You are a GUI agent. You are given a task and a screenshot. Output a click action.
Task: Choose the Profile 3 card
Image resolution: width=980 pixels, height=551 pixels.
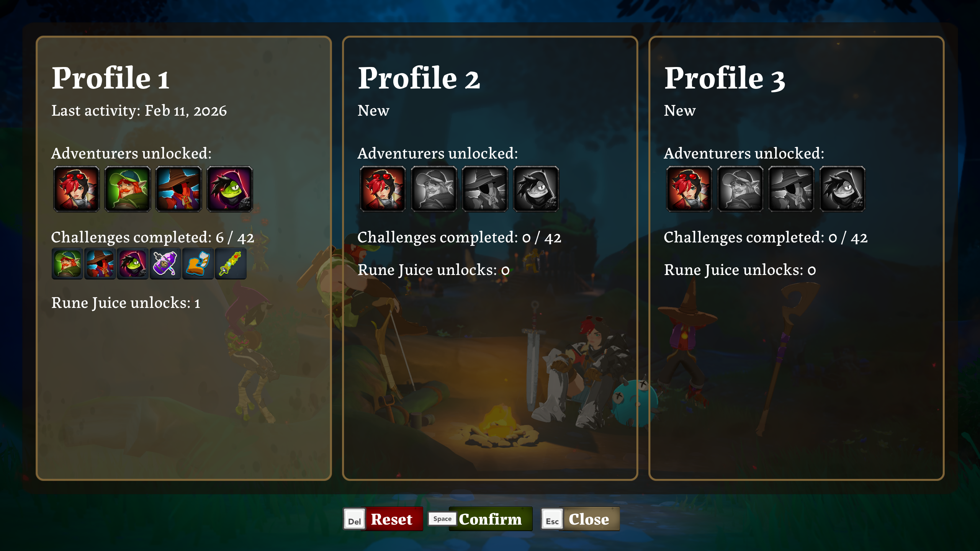(797, 258)
